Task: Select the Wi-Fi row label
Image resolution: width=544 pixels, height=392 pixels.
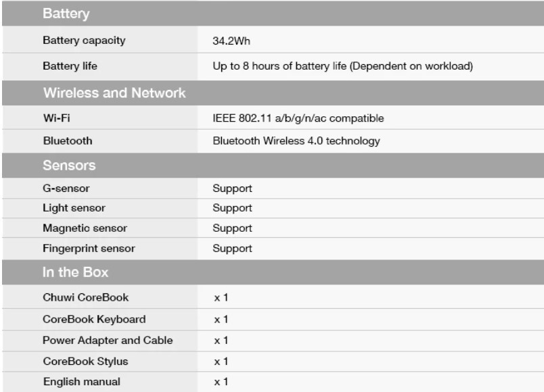Action: [x=57, y=118]
